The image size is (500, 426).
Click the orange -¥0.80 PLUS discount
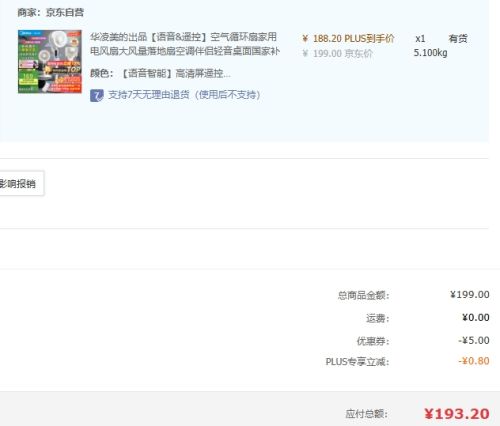(x=474, y=361)
